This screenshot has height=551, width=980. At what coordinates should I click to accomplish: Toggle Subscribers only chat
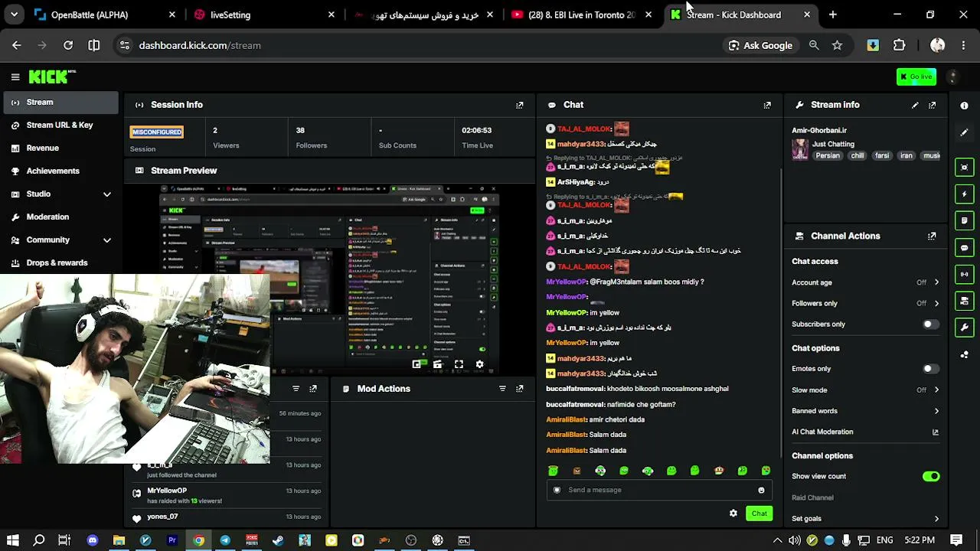click(x=930, y=324)
